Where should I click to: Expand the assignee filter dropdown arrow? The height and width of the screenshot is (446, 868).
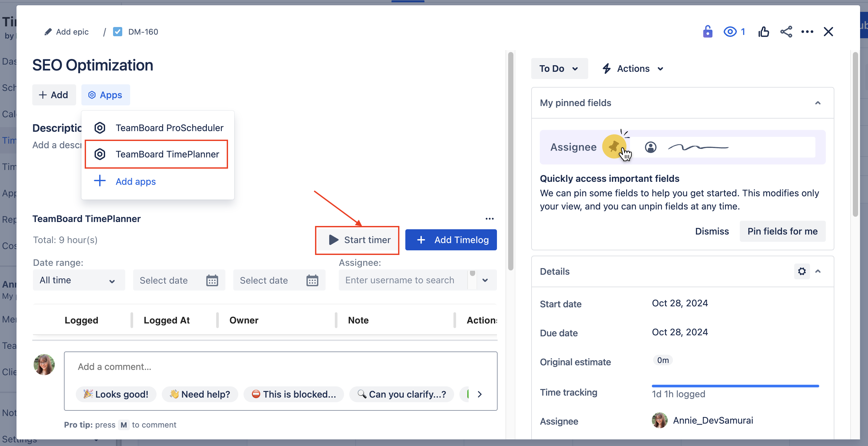coord(485,280)
